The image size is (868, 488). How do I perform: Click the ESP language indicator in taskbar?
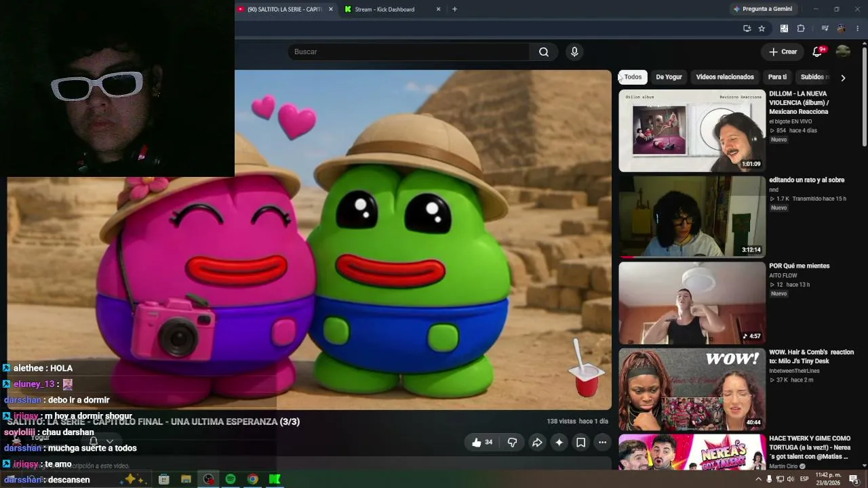tap(804, 479)
